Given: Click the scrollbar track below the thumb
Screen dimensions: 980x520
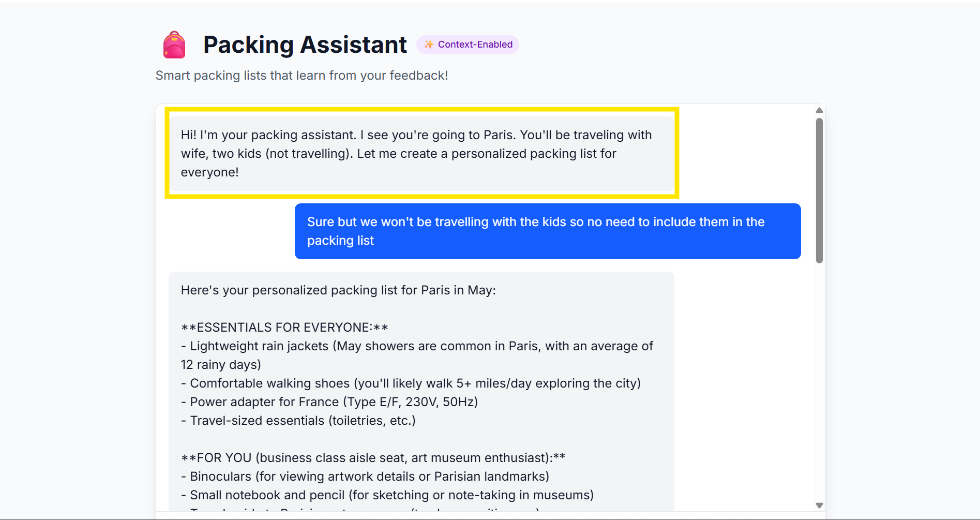Looking at the screenshot, I should pyautogui.click(x=819, y=383).
